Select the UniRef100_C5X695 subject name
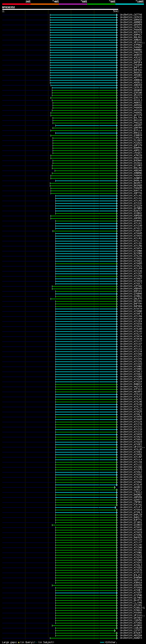This screenshot has width=146, height=644. click(x=131, y=65)
